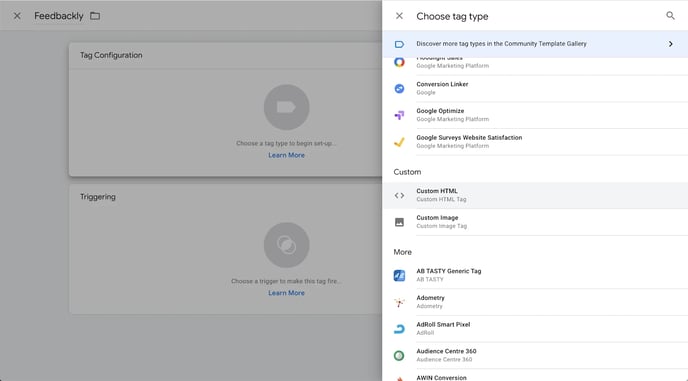Open Learn More under Triggering
The height and width of the screenshot is (381, 688).
[x=286, y=293]
